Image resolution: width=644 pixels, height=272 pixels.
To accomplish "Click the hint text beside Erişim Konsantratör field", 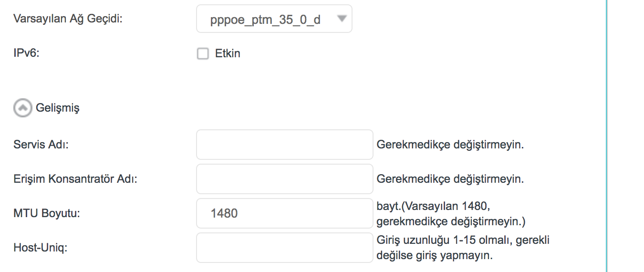I will (450, 179).
